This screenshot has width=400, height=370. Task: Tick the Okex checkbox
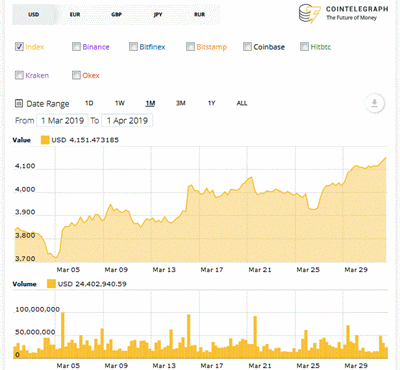coord(76,75)
